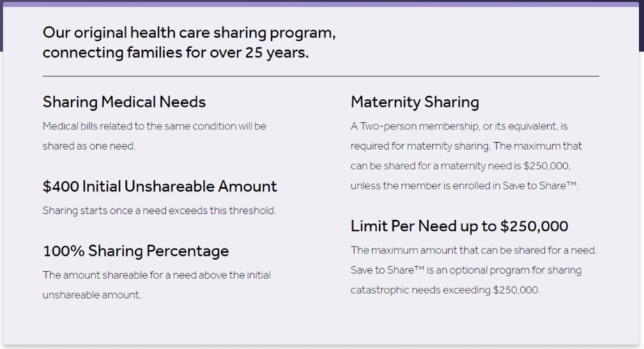Click 'unshareable amount.' line of text
The image size is (644, 349).
coord(91,295)
